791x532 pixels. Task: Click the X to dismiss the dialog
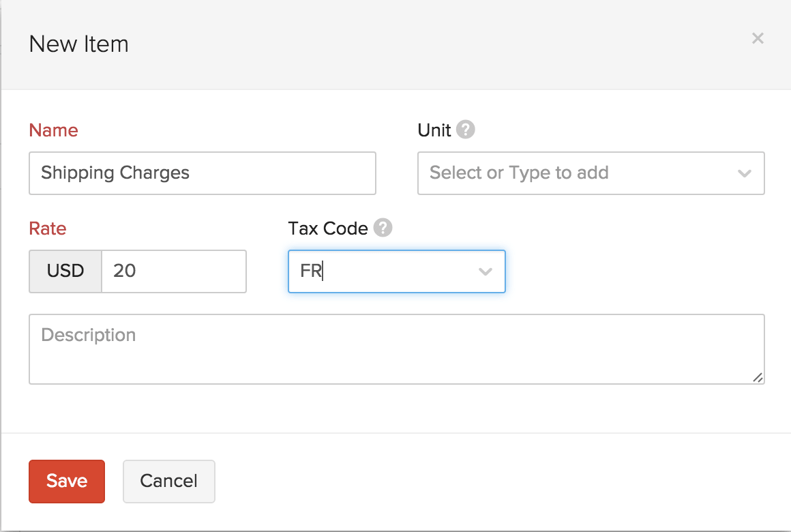758,38
